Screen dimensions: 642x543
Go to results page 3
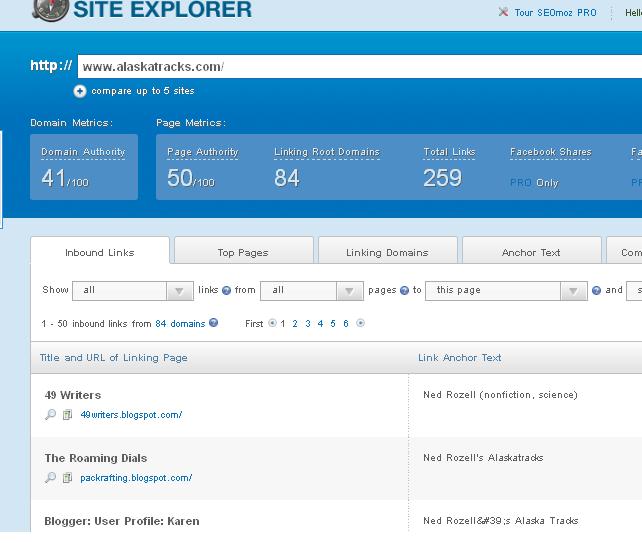pos(308,324)
